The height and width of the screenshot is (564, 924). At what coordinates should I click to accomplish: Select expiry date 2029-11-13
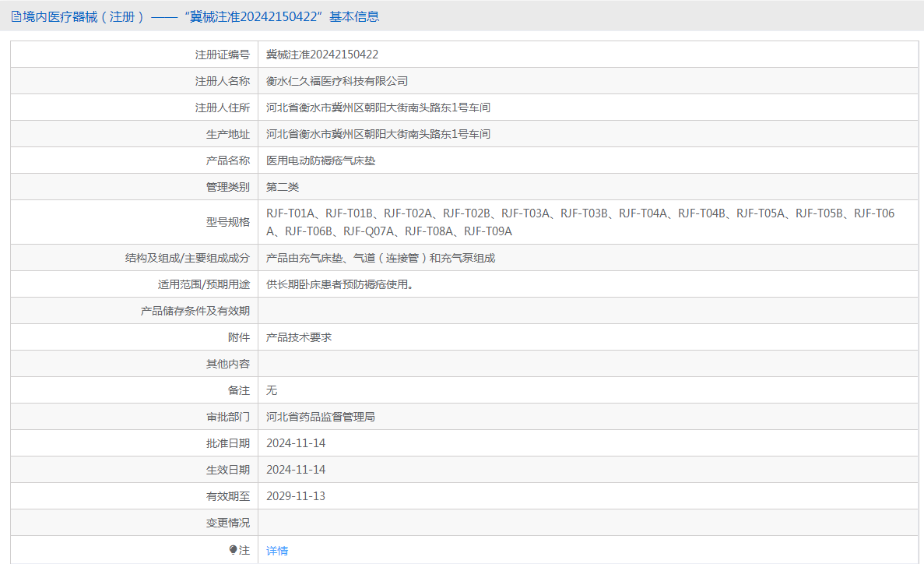click(x=296, y=496)
